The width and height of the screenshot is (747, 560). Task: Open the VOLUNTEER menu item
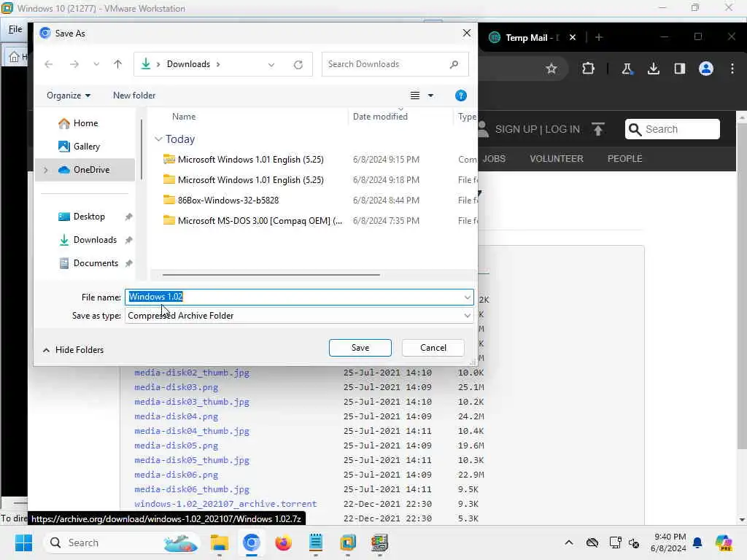click(x=557, y=159)
